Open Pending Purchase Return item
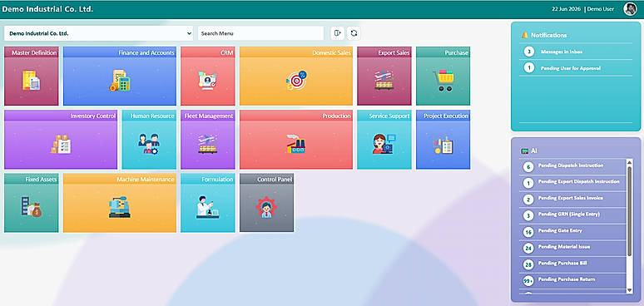Image resolution: width=644 pixels, height=306 pixels. [x=573, y=280]
